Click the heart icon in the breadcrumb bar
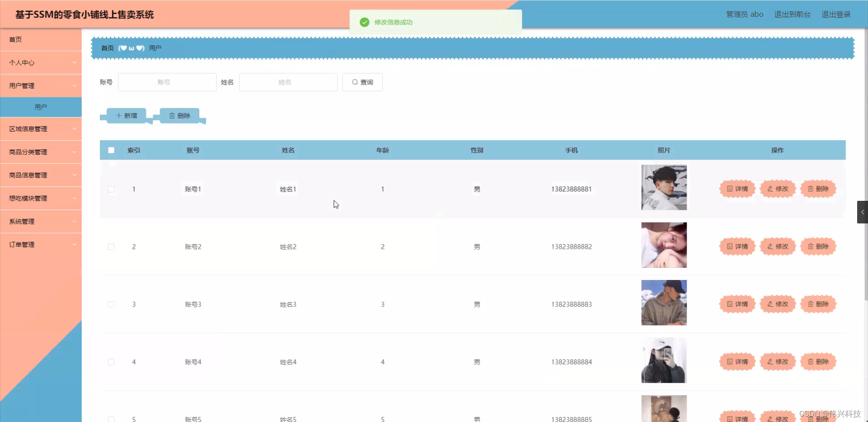 pyautogui.click(x=123, y=48)
